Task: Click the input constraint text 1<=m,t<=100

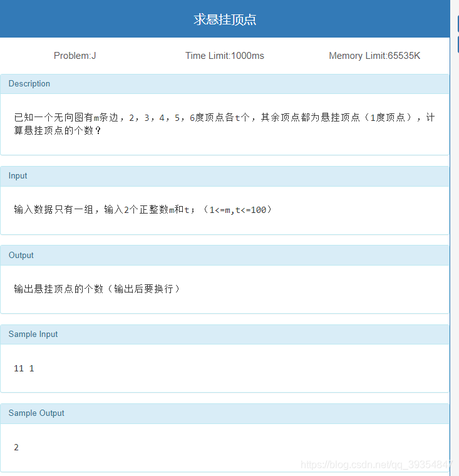Action: [x=238, y=210]
